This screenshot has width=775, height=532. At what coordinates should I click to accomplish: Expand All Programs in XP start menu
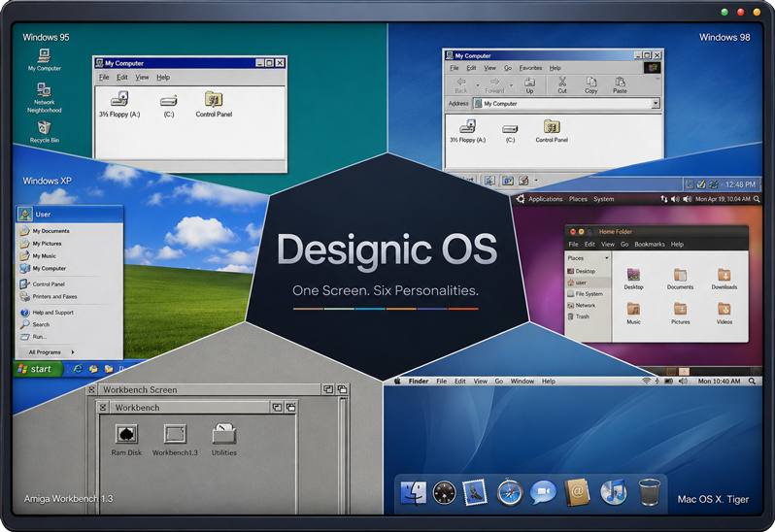point(51,352)
